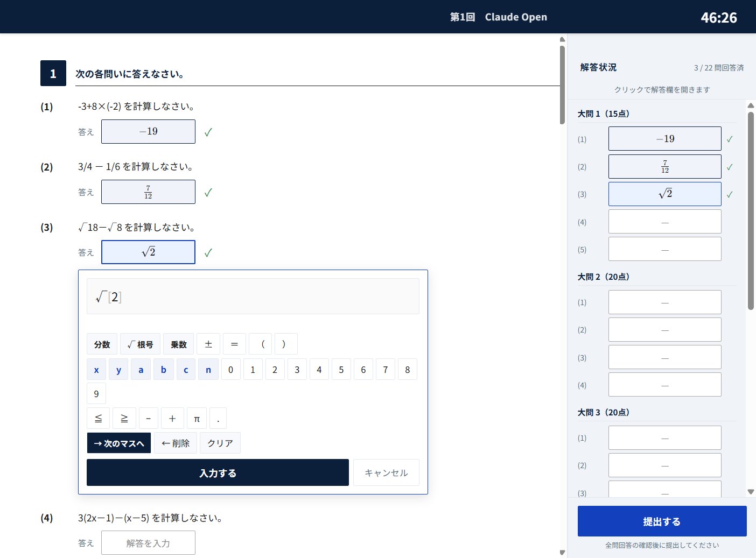Screen dimensions: 756x558
Task: Insert the pi π symbol
Action: [x=197, y=418]
